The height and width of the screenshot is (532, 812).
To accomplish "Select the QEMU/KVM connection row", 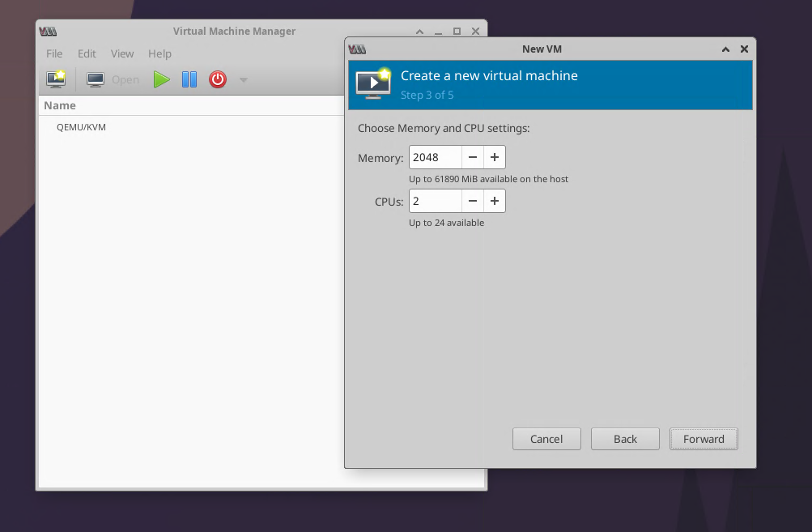I will (81, 127).
